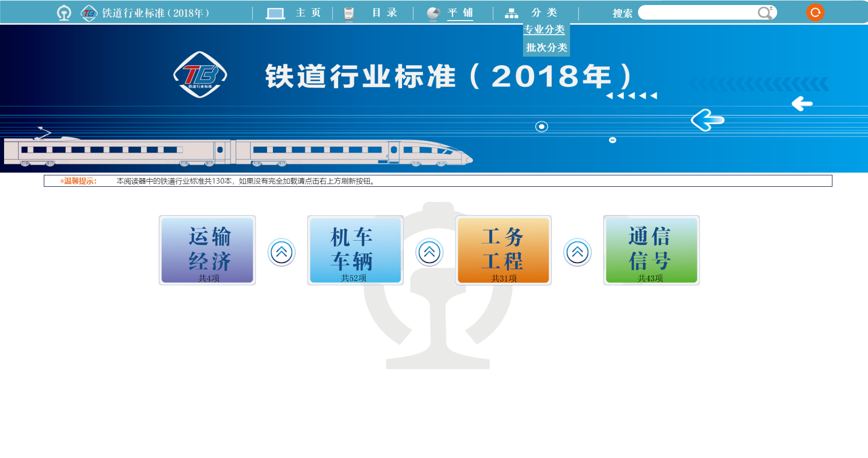Screen dimensions: 868x458
Task: Open the 通信信号 category card
Action: [651, 250]
